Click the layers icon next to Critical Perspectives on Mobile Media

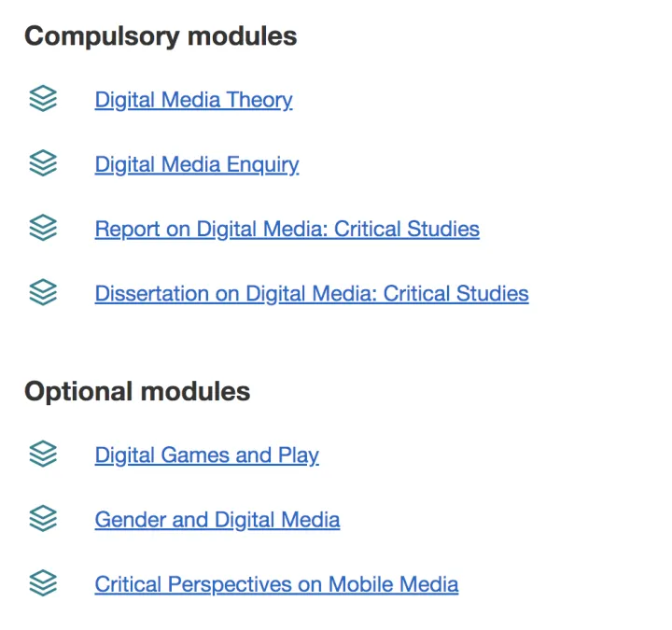pyautogui.click(x=43, y=582)
